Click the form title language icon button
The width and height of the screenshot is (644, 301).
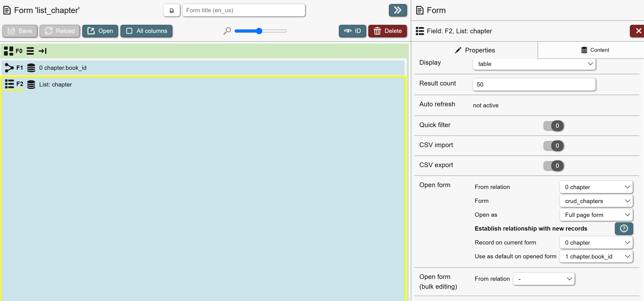tap(172, 10)
